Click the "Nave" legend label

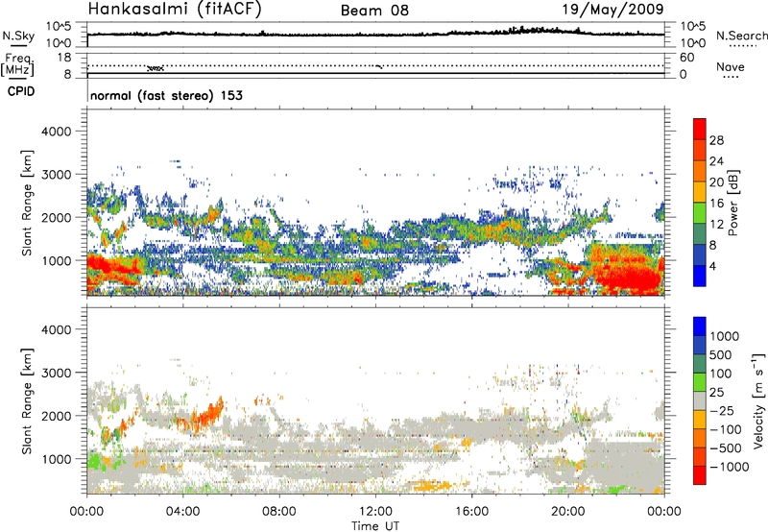(731, 66)
